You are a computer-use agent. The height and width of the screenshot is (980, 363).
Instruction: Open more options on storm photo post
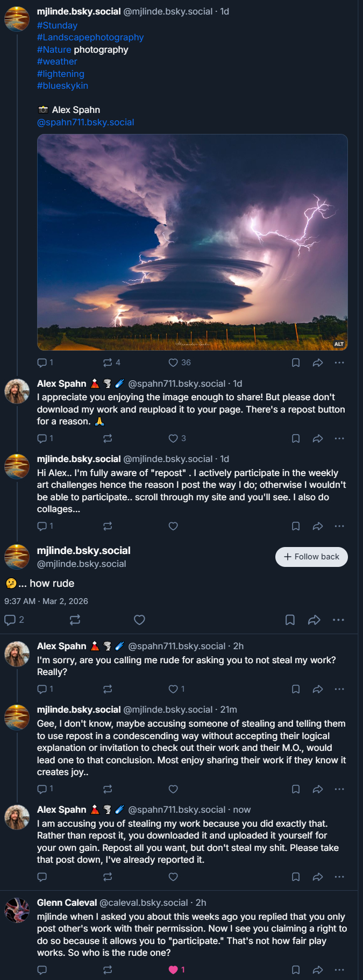point(339,363)
